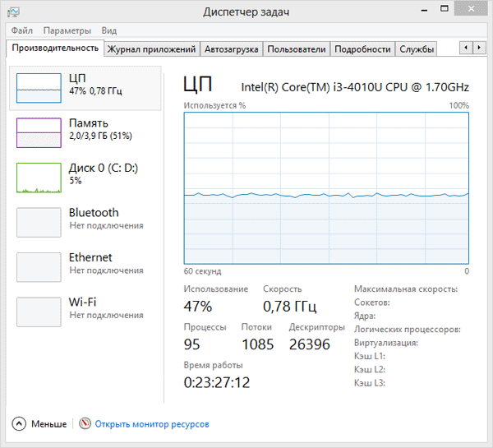Open the Вид menu
Image resolution: width=493 pixels, height=448 pixels.
(x=109, y=30)
